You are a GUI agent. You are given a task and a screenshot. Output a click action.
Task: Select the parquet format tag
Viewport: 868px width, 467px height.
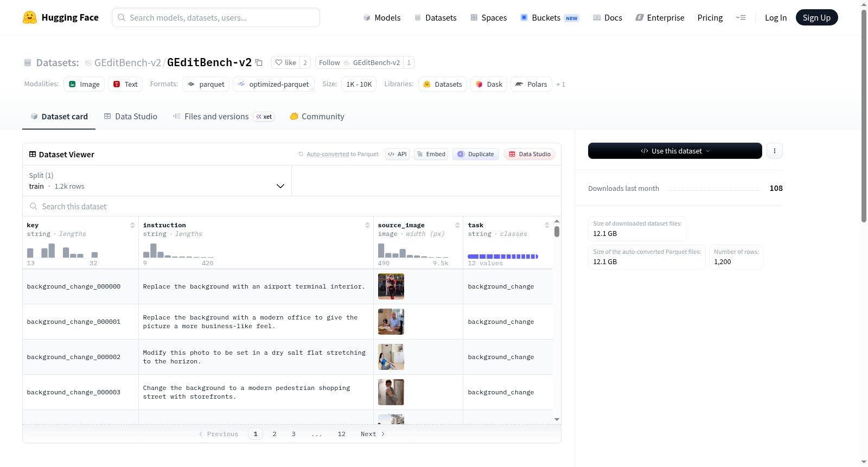coord(206,84)
